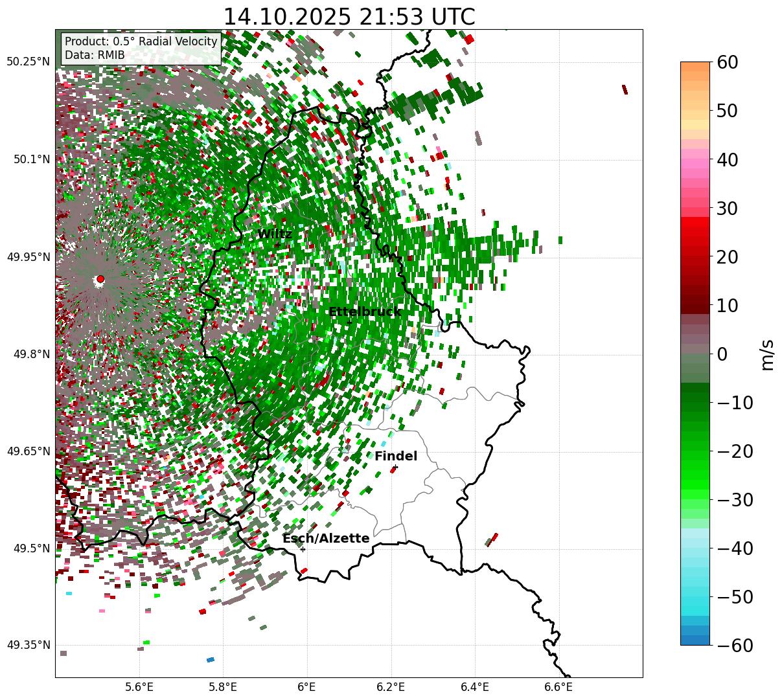Select the Findel city label

pyautogui.click(x=396, y=457)
